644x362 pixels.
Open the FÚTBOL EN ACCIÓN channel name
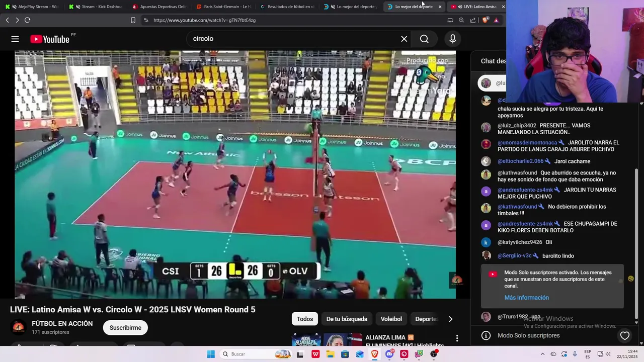pos(62,323)
